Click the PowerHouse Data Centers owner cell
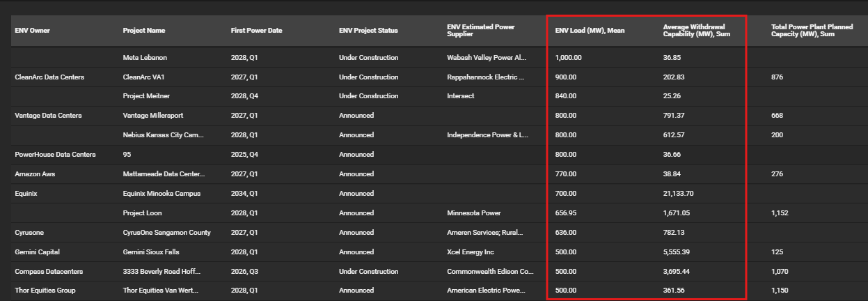This screenshot has height=301, width=868. 55,154
